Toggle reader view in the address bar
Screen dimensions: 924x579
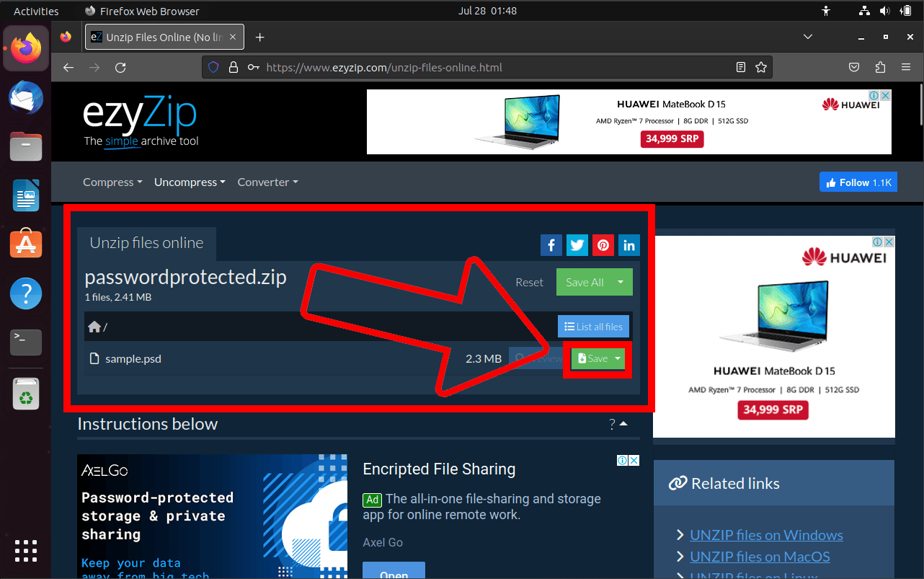[x=741, y=66]
